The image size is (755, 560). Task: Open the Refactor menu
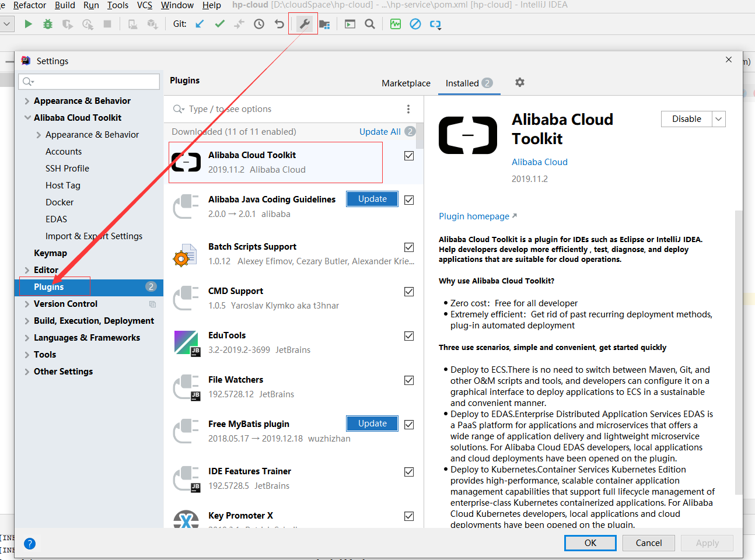pos(30,5)
